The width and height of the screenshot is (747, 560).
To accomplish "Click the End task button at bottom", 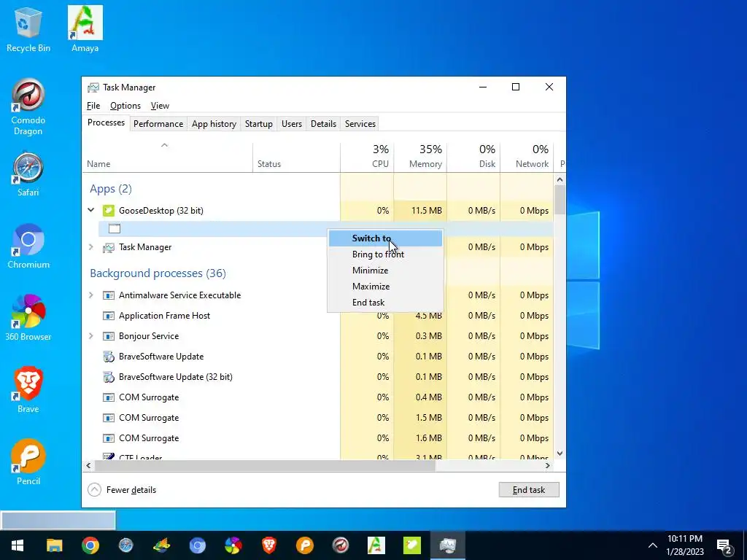I will click(529, 489).
